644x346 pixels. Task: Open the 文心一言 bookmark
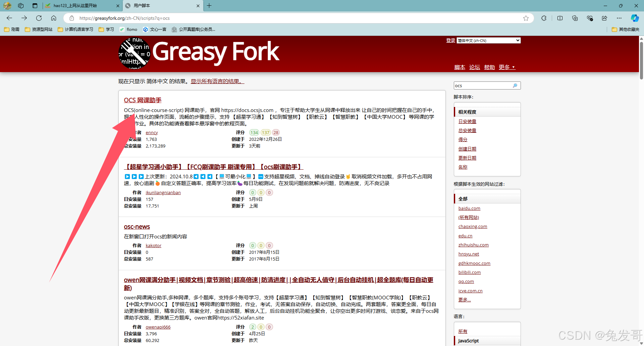coord(155,30)
